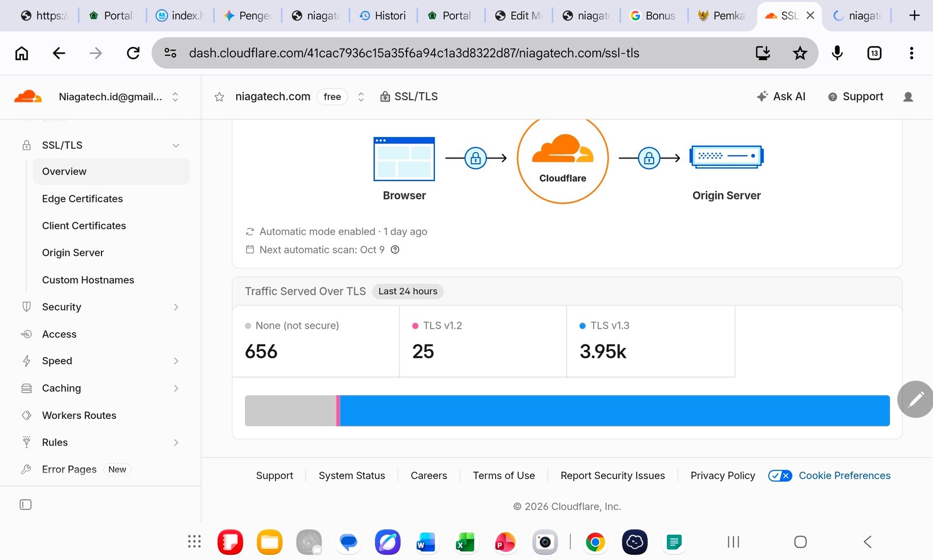
Task: Open Report Security Issues link
Action: coord(612,476)
